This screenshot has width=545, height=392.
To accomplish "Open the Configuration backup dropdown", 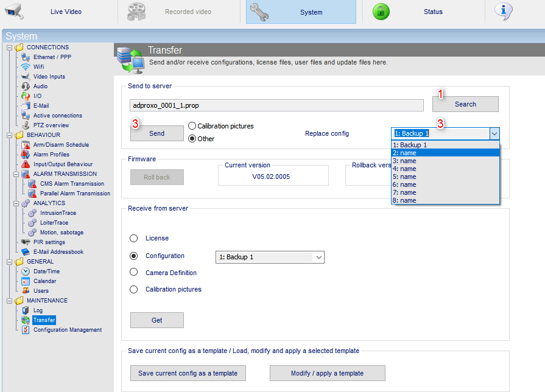I will pos(270,257).
